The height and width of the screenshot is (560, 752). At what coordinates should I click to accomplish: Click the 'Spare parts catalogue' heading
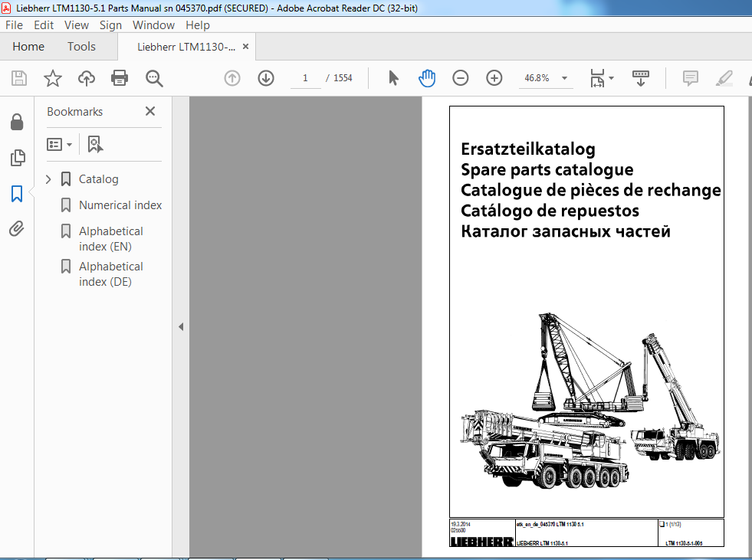tap(547, 170)
